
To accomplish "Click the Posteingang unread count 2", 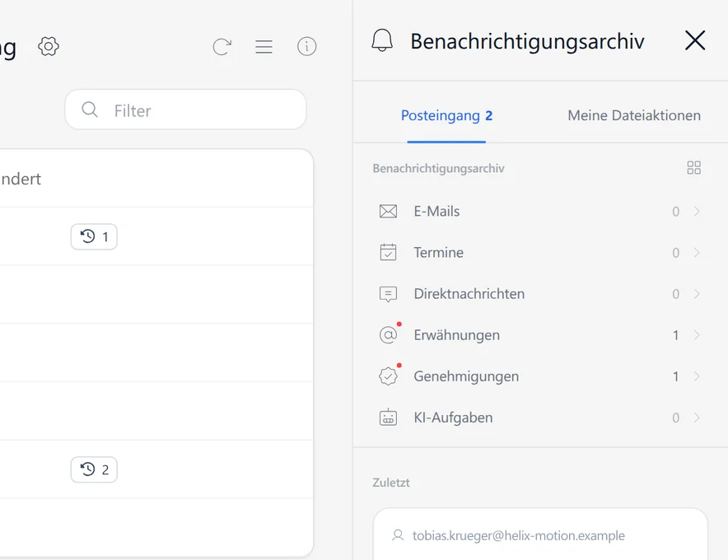I will coord(489,115).
